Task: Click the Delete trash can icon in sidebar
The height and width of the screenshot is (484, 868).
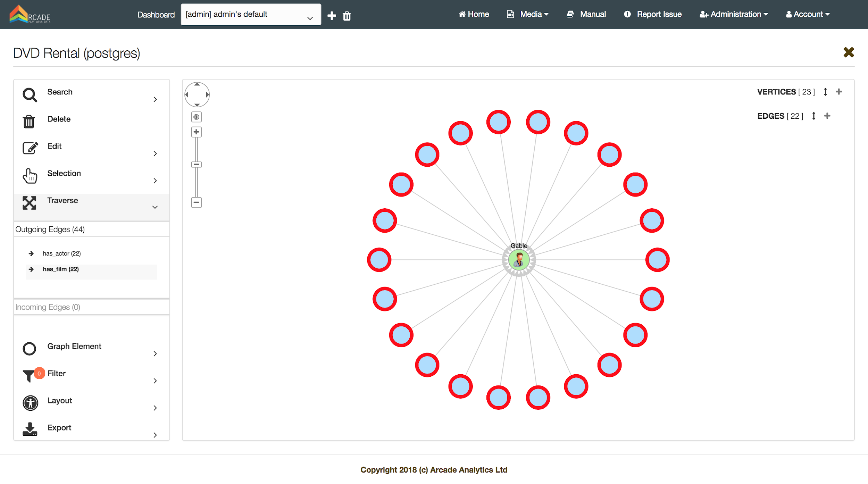Action: pos(29,122)
